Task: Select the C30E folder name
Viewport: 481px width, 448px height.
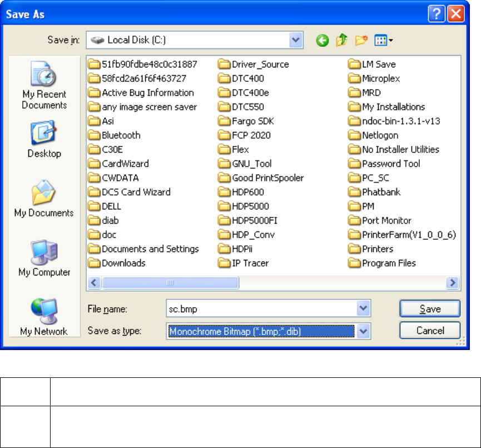Action: pyautogui.click(x=112, y=150)
